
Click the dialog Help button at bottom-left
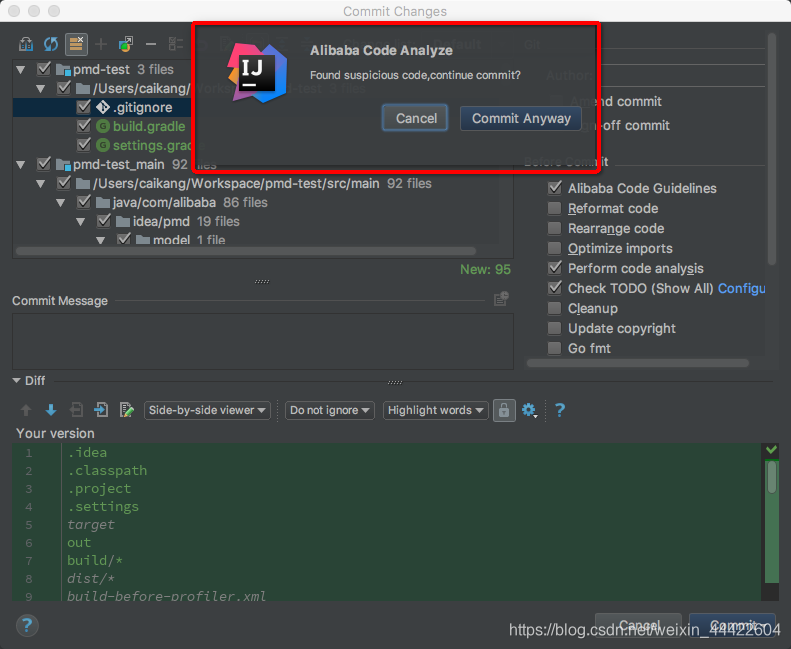tap(27, 626)
